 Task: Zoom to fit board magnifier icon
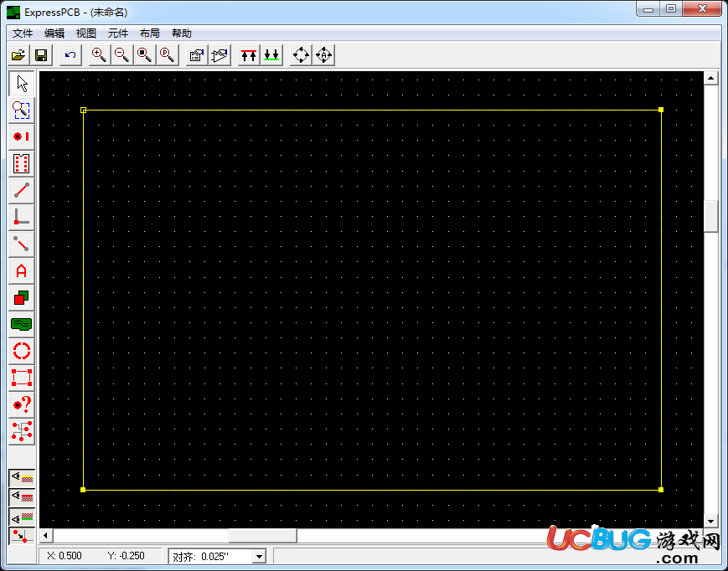coord(145,55)
